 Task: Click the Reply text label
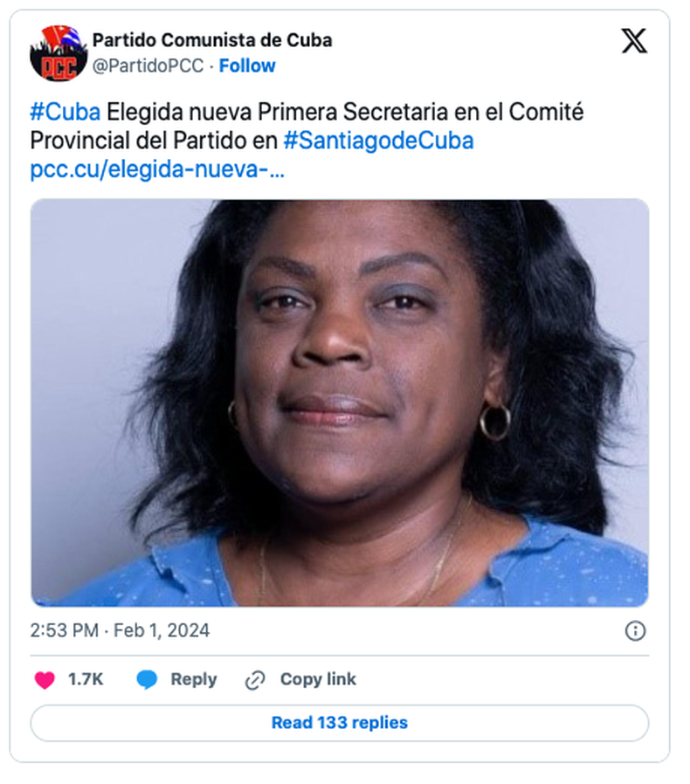pos(193,680)
